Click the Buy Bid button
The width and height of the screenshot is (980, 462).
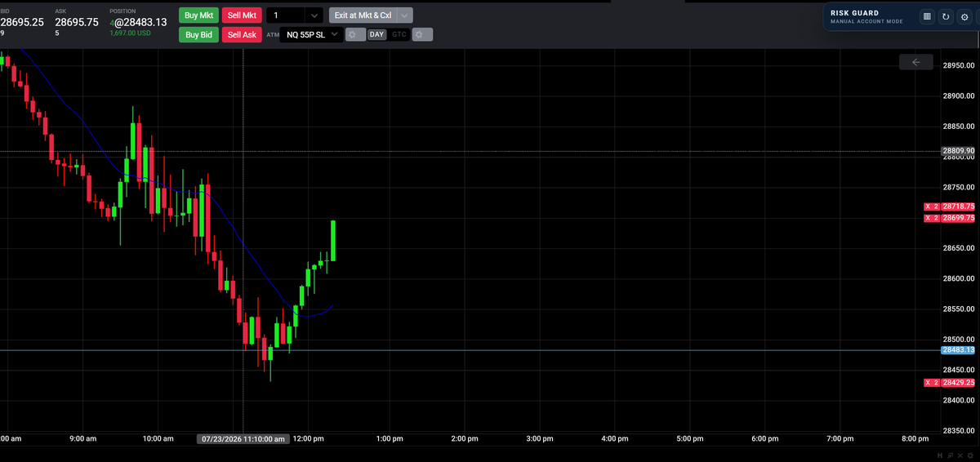point(198,34)
